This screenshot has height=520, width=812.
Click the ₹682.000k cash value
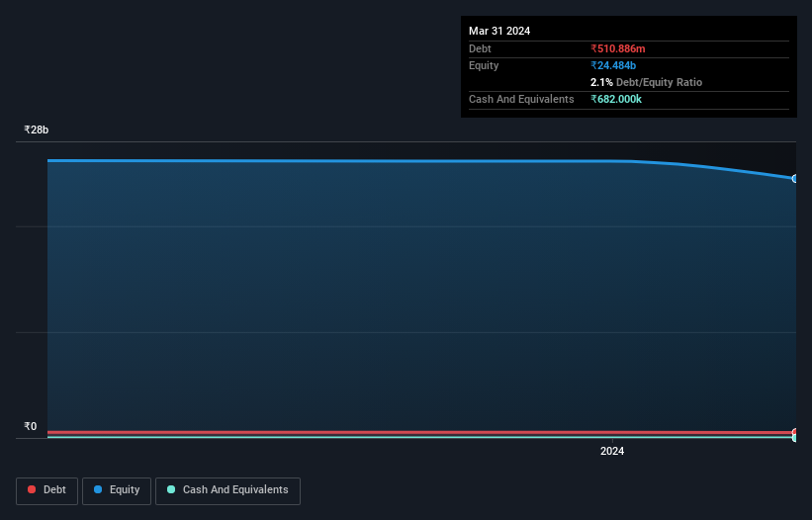[616, 99]
